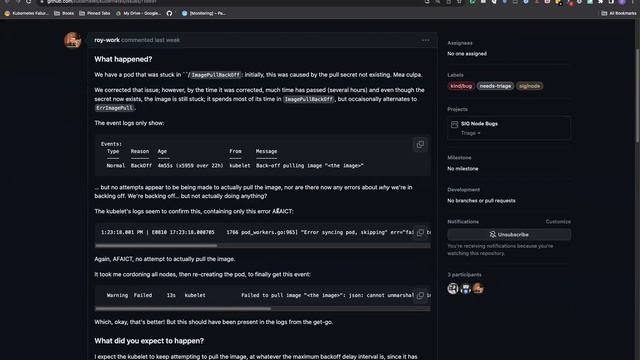Open the Pinned Tabs bookmarks folder

click(95, 13)
